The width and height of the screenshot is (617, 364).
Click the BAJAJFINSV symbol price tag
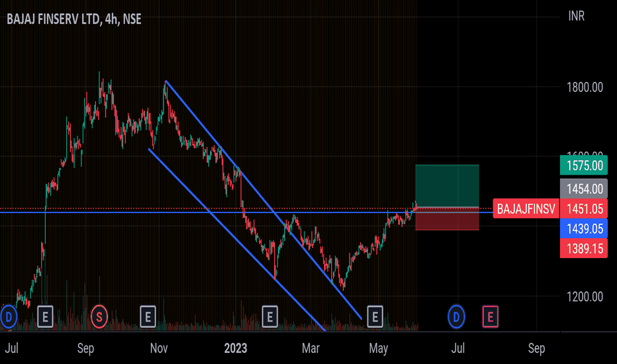pyautogui.click(x=526, y=208)
